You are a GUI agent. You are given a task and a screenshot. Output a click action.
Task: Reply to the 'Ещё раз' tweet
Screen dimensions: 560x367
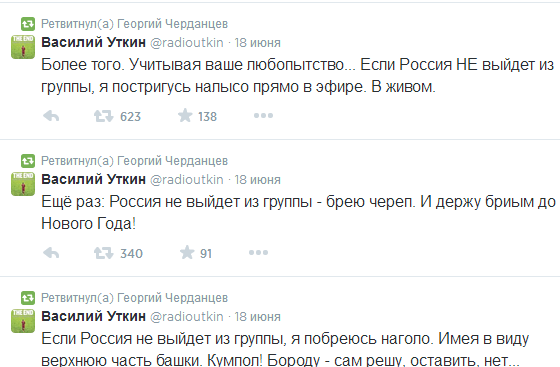click(51, 253)
